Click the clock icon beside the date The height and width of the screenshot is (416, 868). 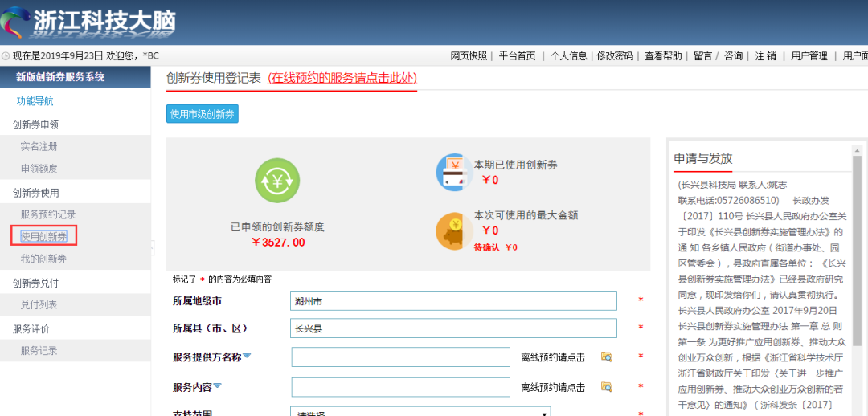point(6,56)
